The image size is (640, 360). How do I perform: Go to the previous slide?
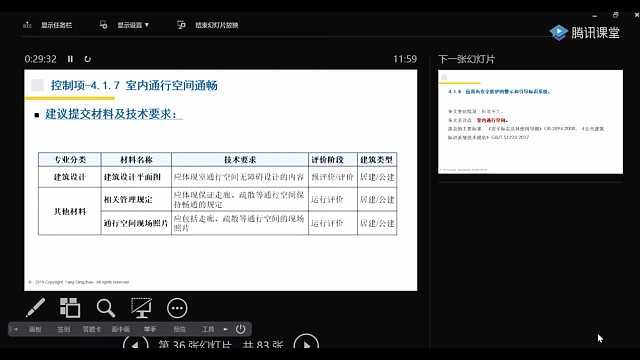click(x=136, y=343)
